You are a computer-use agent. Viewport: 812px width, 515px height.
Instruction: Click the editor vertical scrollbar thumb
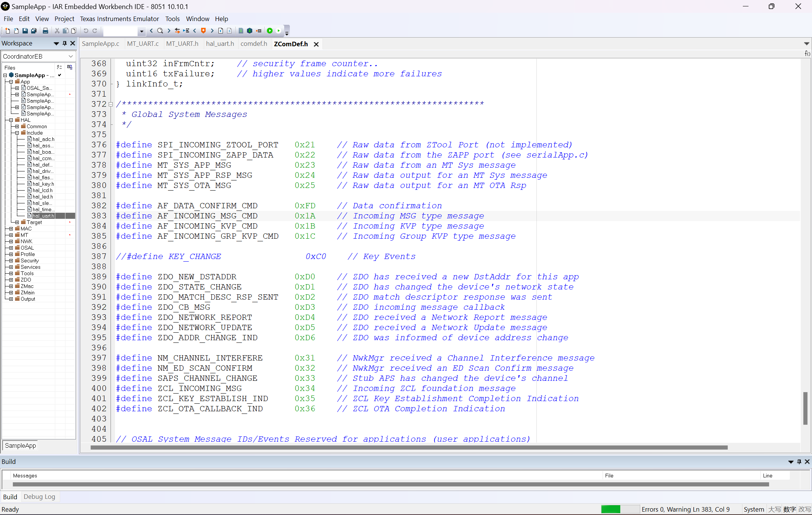coord(805,408)
